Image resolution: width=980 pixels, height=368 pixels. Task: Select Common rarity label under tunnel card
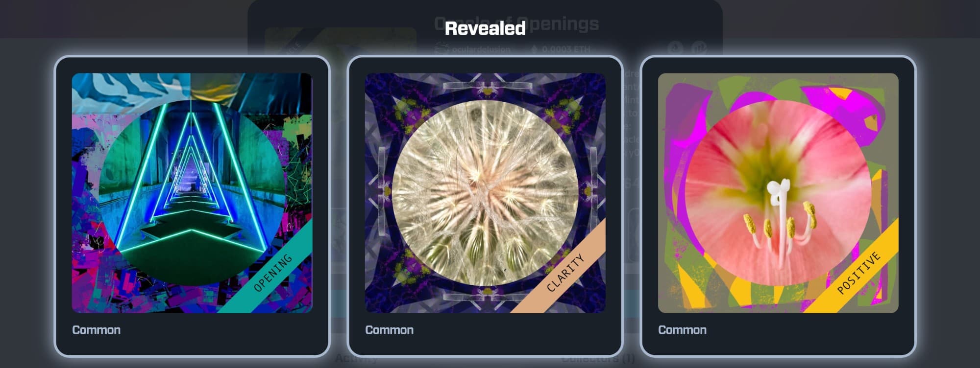pos(97,330)
